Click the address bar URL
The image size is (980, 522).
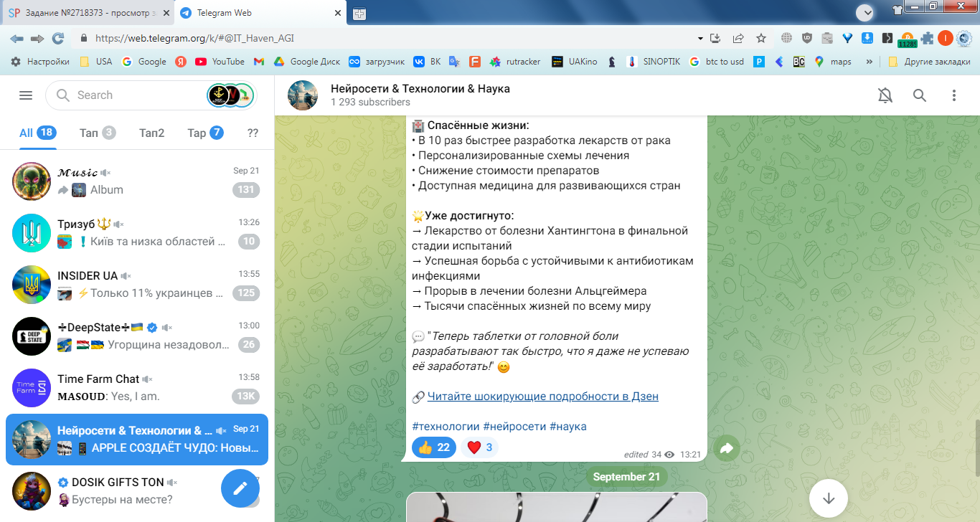tap(194, 39)
